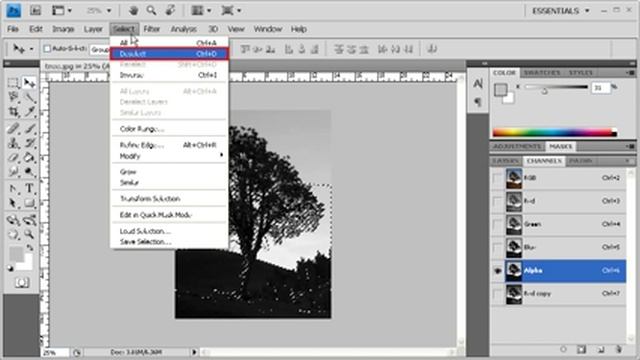Select the 3D Orbit camera tool

point(29,220)
